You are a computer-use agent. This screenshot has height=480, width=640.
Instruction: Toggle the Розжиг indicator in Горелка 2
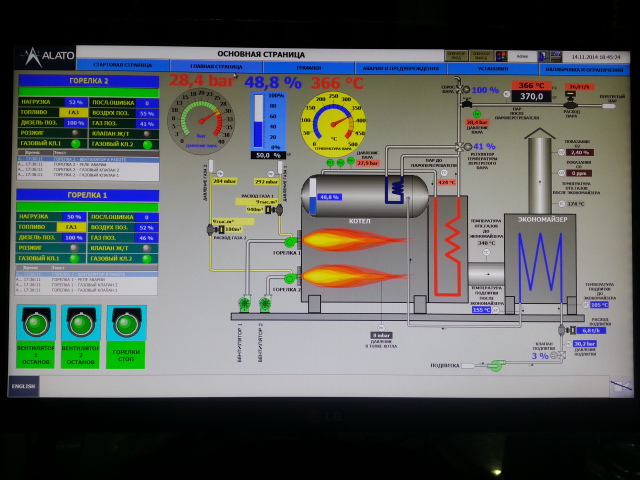73,134
